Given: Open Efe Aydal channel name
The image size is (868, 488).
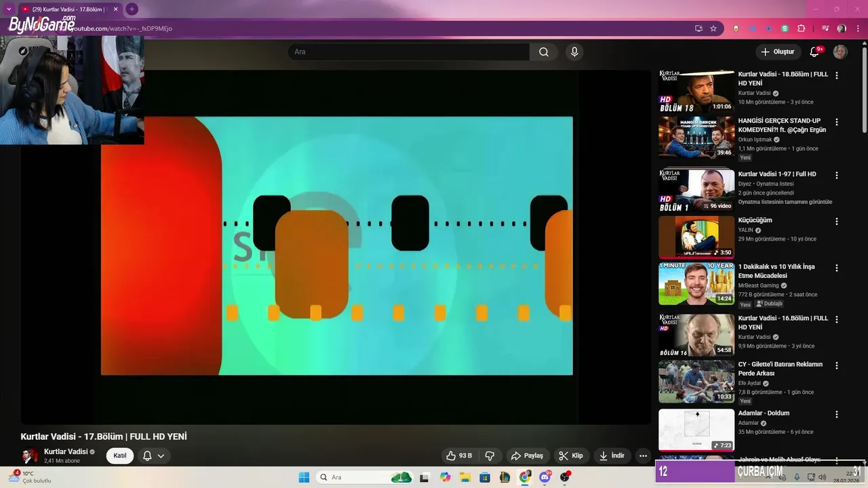Looking at the screenshot, I should click(x=749, y=383).
